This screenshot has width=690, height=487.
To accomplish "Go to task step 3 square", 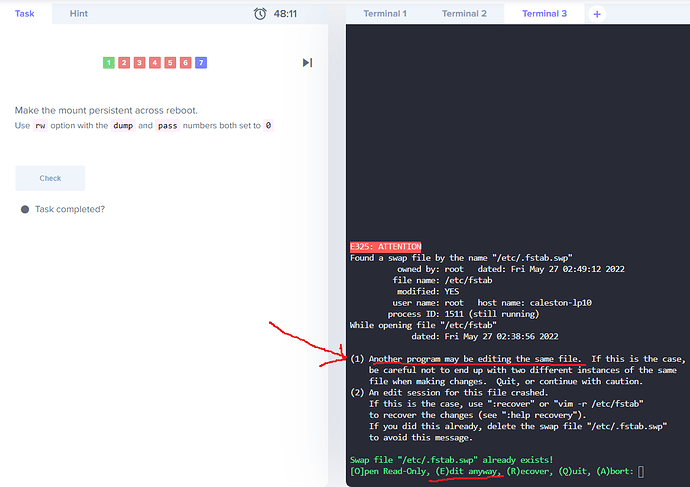I will pos(139,62).
